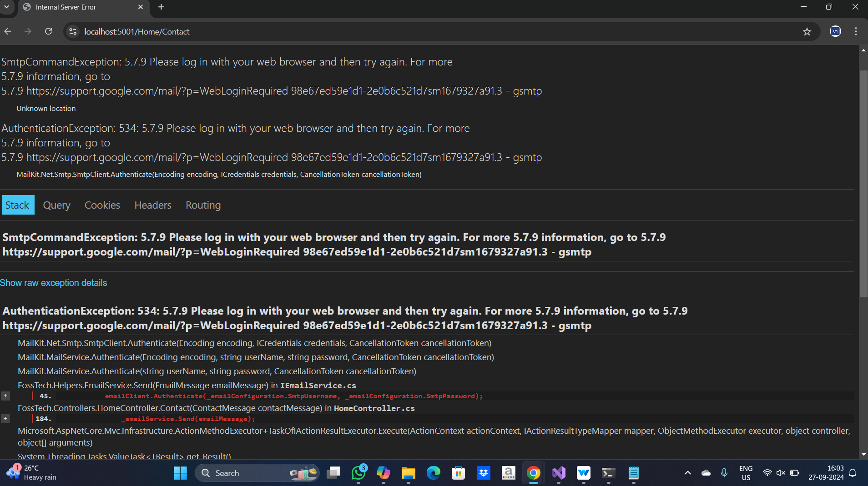This screenshot has width=868, height=486.
Task: Click the battery tray icon
Action: tap(795, 473)
